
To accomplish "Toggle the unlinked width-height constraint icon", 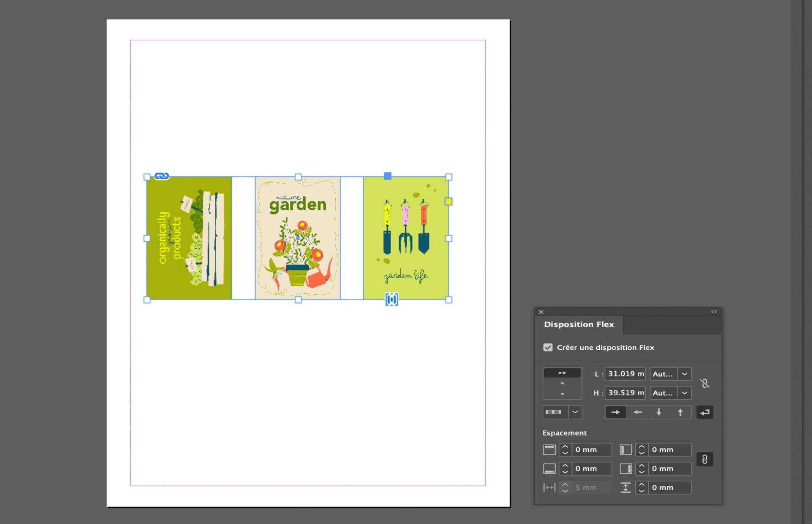I will (x=704, y=383).
